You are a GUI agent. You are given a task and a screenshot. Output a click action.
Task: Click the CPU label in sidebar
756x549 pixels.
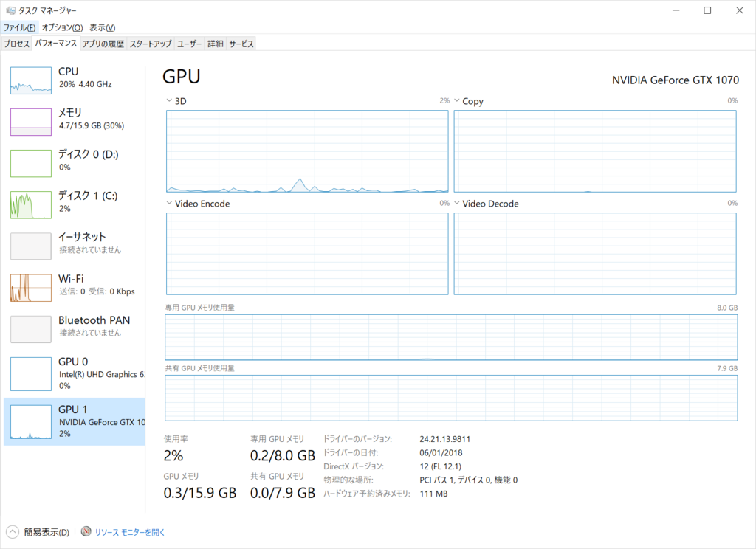click(x=69, y=72)
